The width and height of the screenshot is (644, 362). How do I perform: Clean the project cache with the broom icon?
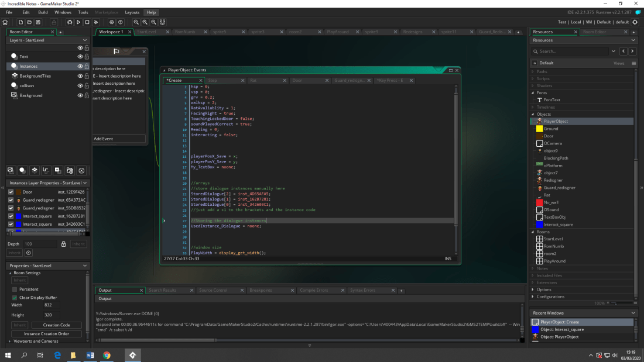pyautogui.click(x=95, y=22)
